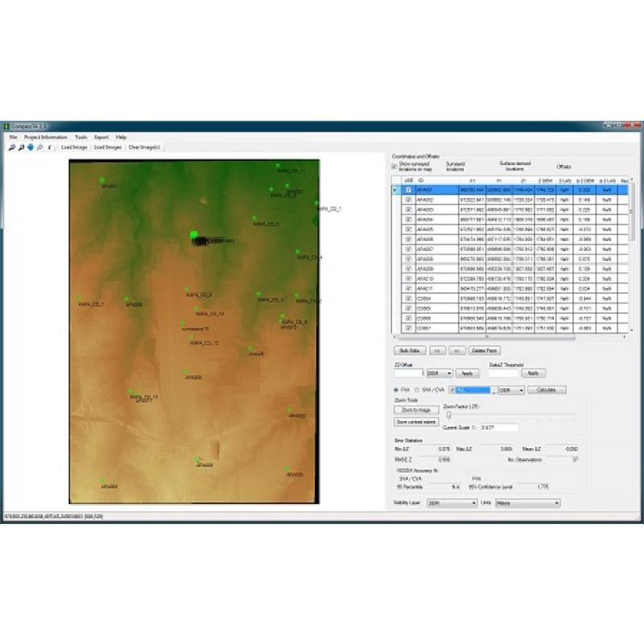Click the green APA006 marker on map
The width and height of the screenshot is (644, 644).
186,371
